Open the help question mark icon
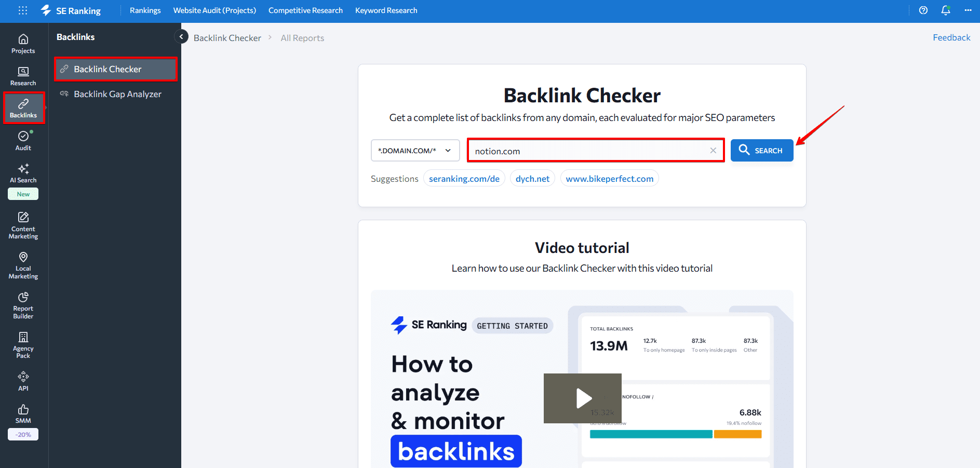980x468 pixels. [923, 10]
